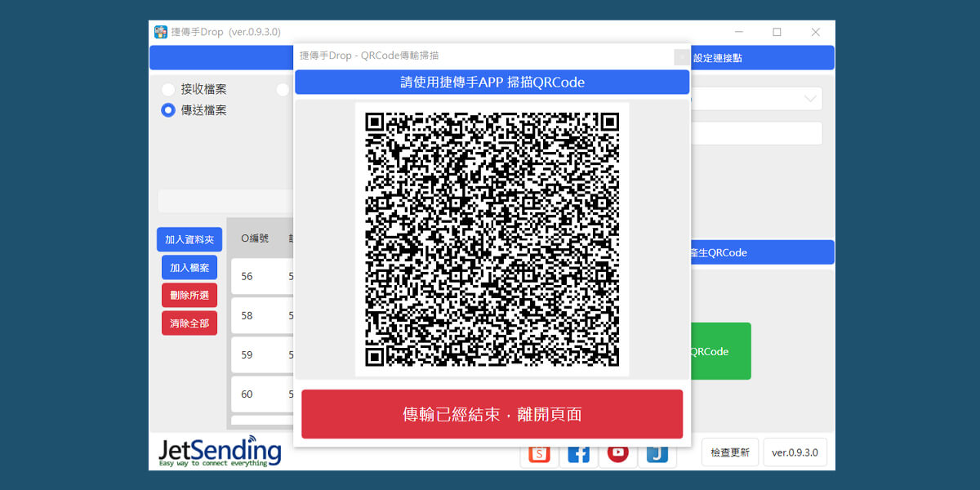Select the 接收檔案 radio button
The image size is (980, 490).
[168, 89]
